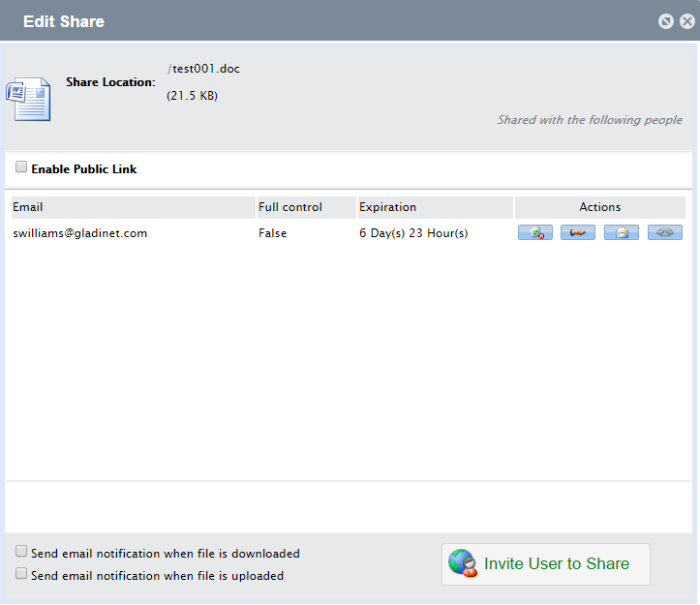Click the globe icon on Invite User

464,563
